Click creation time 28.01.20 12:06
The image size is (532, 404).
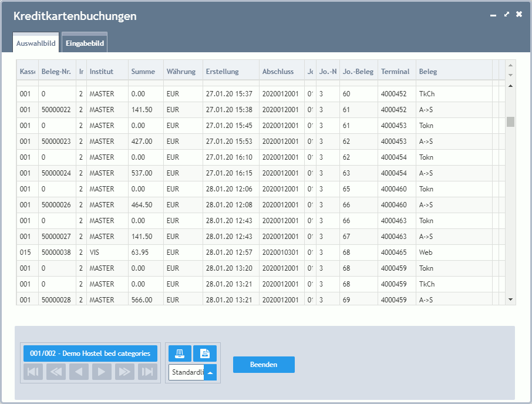(x=229, y=189)
